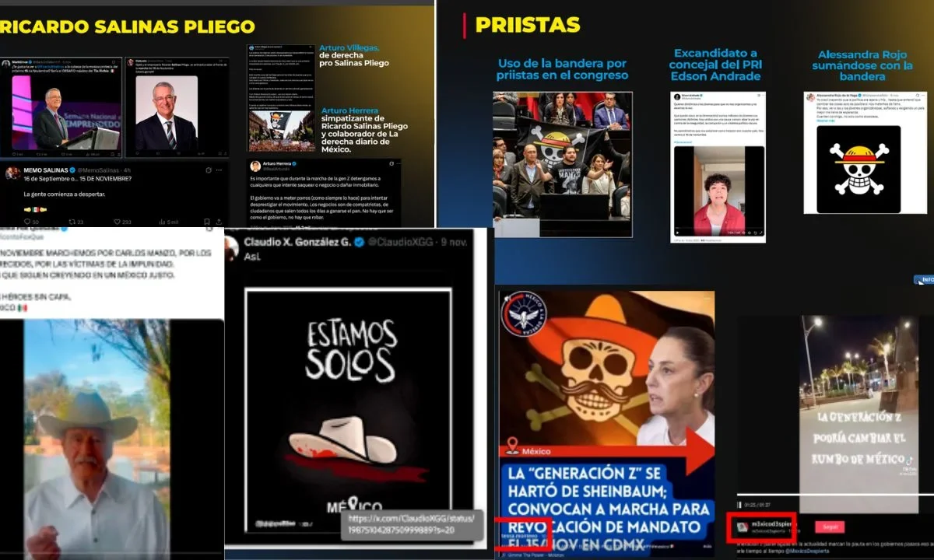Click '16 de Septiembre o... 15 DE NOVIEMBRE?' text
934x560 pixels.
(x=78, y=179)
